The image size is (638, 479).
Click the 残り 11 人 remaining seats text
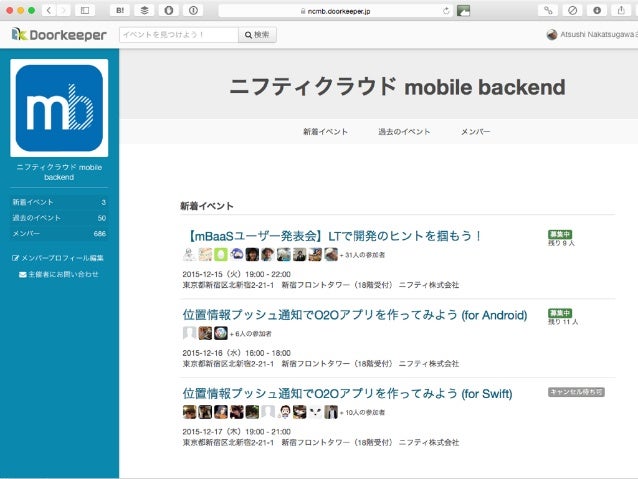pos(563,322)
